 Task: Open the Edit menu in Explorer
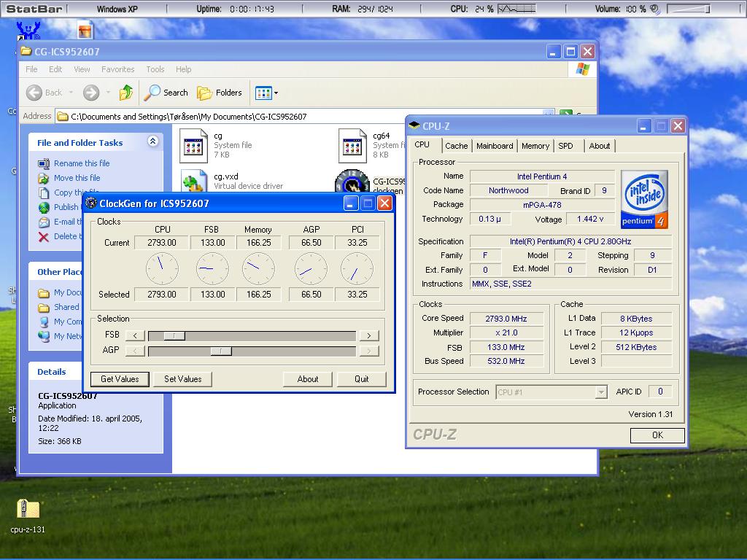pyautogui.click(x=55, y=69)
